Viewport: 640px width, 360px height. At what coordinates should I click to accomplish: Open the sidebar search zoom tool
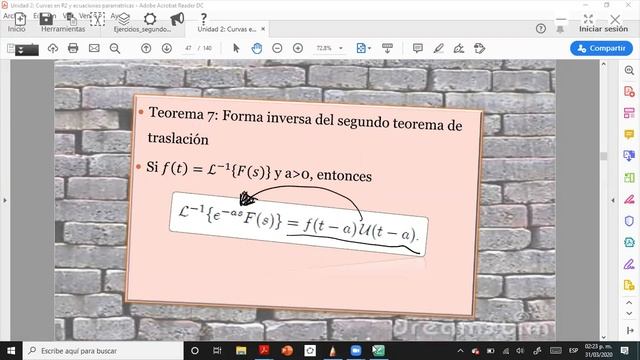tap(629, 70)
